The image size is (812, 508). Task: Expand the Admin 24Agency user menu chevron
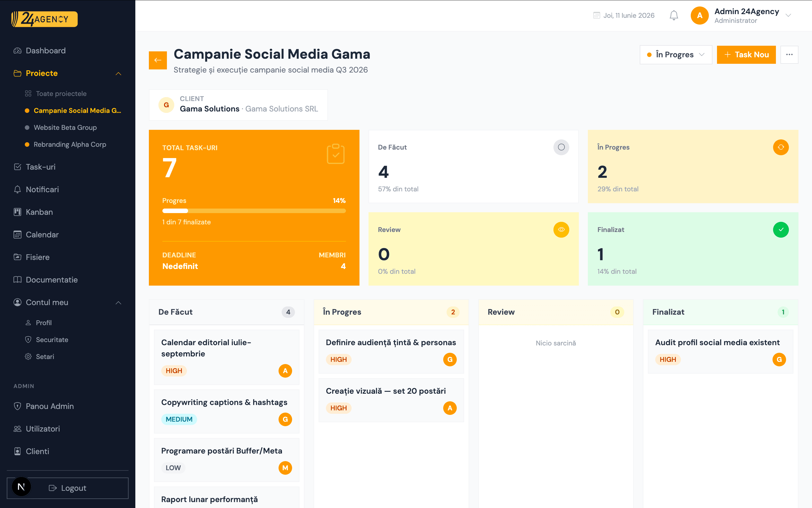tap(789, 16)
